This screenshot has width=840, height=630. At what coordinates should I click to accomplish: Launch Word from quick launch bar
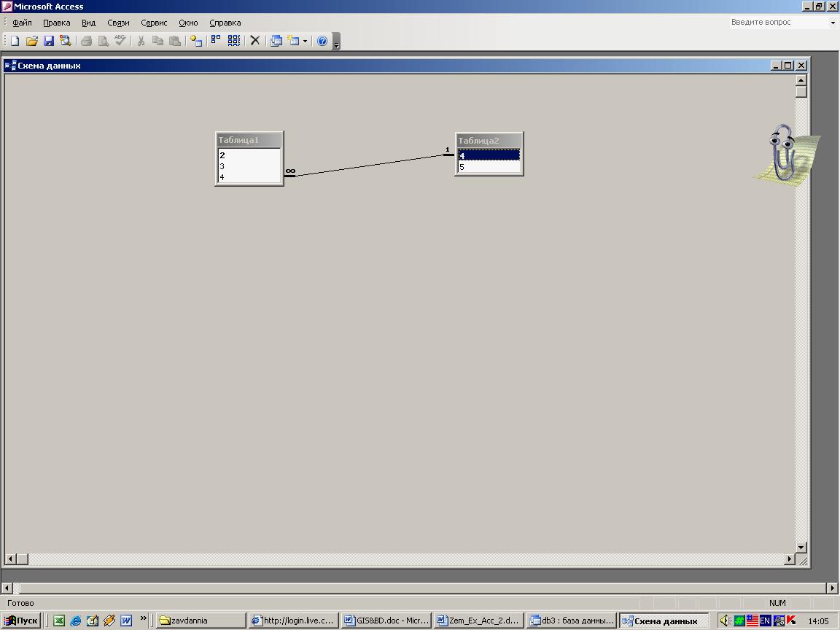(126, 621)
